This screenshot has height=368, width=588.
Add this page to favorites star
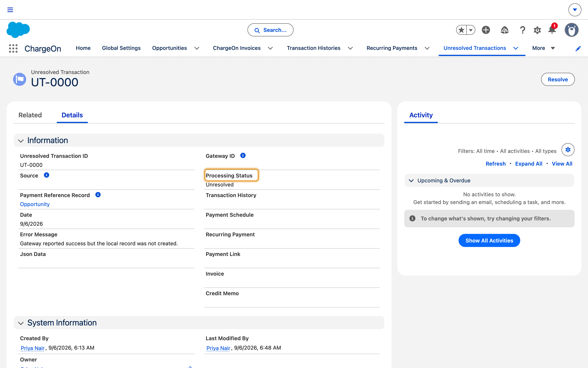(461, 30)
